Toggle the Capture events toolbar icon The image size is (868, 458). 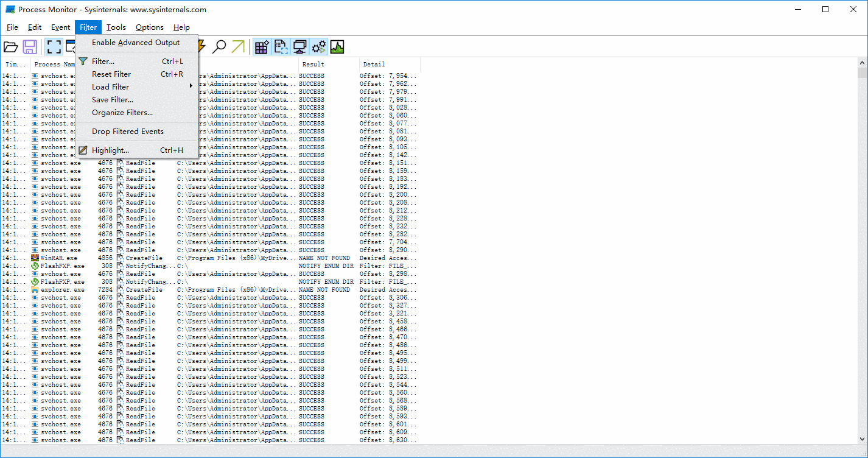pos(54,47)
